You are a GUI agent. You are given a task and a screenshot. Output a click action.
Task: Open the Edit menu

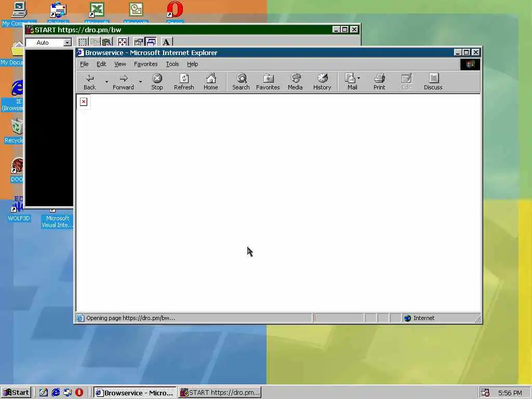[x=101, y=64]
